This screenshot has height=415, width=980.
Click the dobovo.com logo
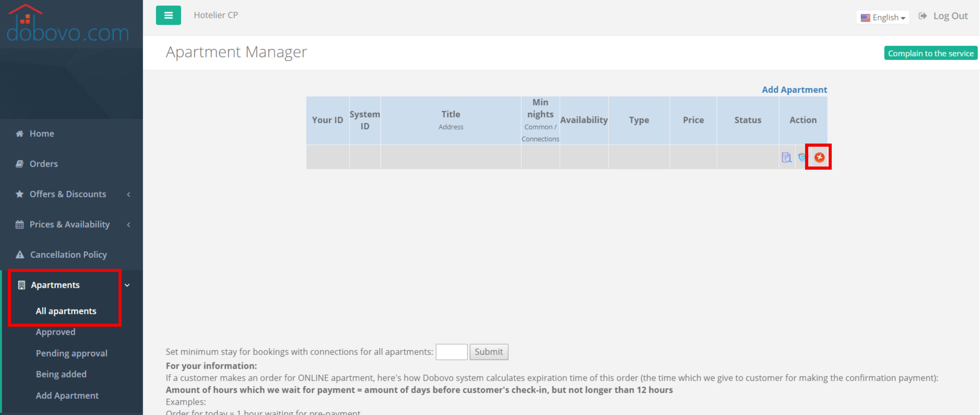pos(68,23)
